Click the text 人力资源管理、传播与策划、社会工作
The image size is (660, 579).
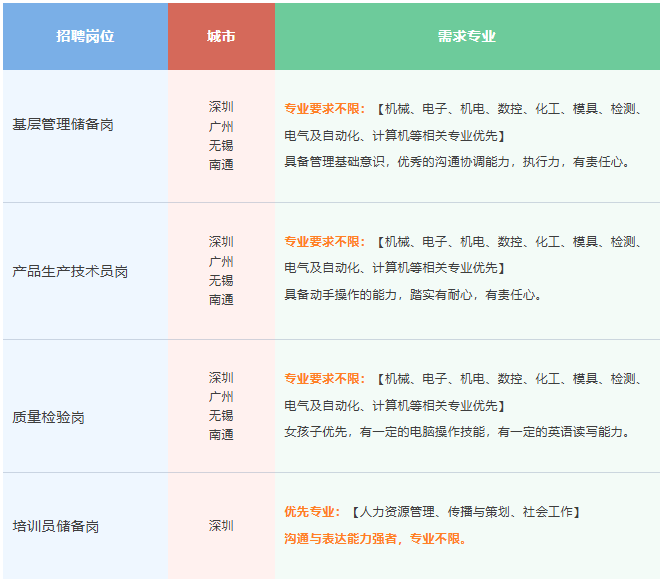(x=466, y=512)
